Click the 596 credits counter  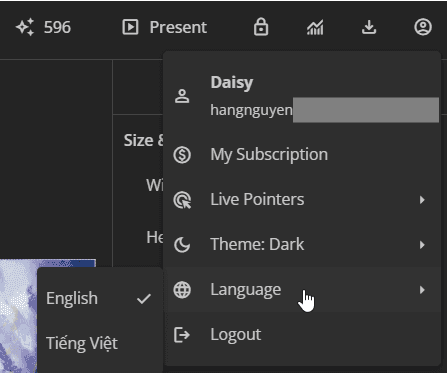(x=57, y=27)
